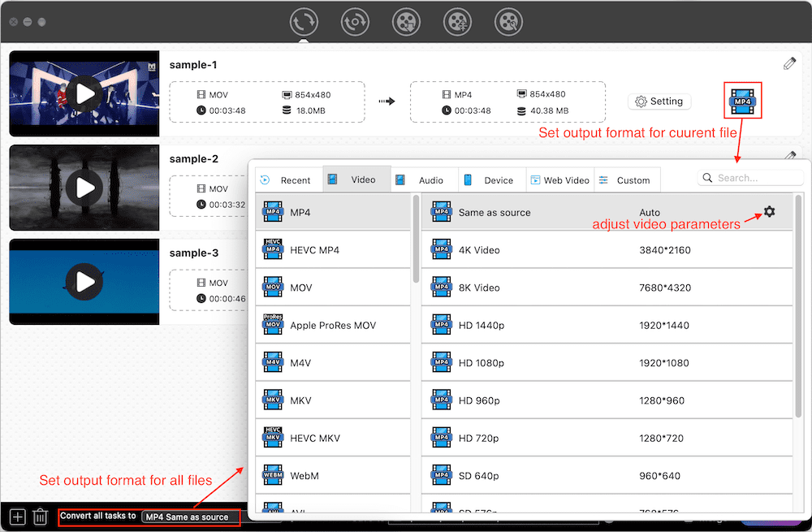Select MOV format in the list
The width and height of the screenshot is (812, 532).
(x=333, y=287)
